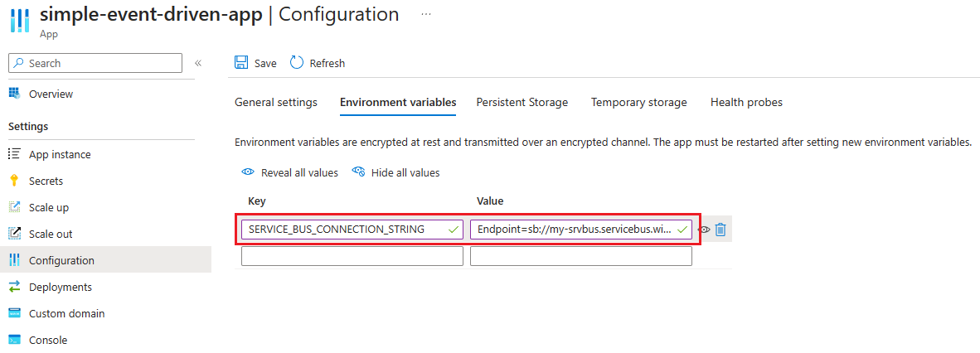Click the Refresh circular arrow icon
This screenshot has width=980, height=353.
click(x=296, y=62)
